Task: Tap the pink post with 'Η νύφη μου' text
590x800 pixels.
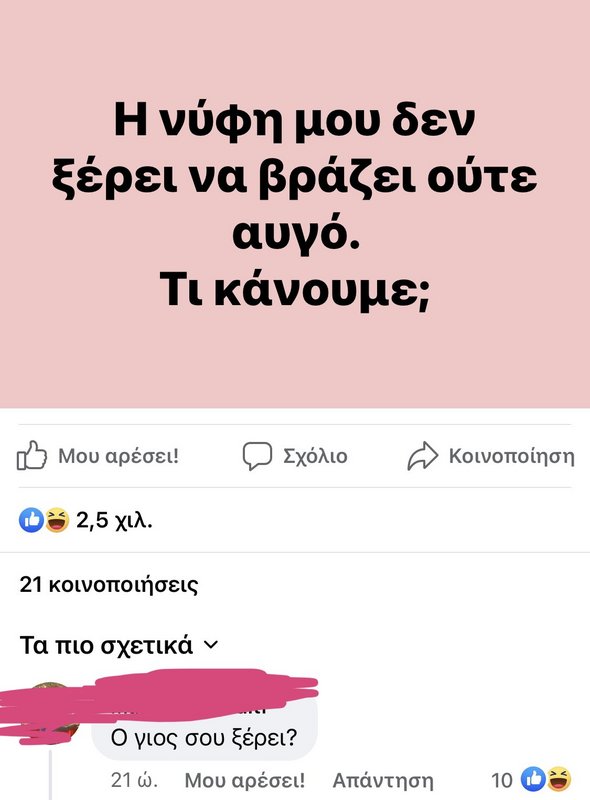Action: [295, 204]
